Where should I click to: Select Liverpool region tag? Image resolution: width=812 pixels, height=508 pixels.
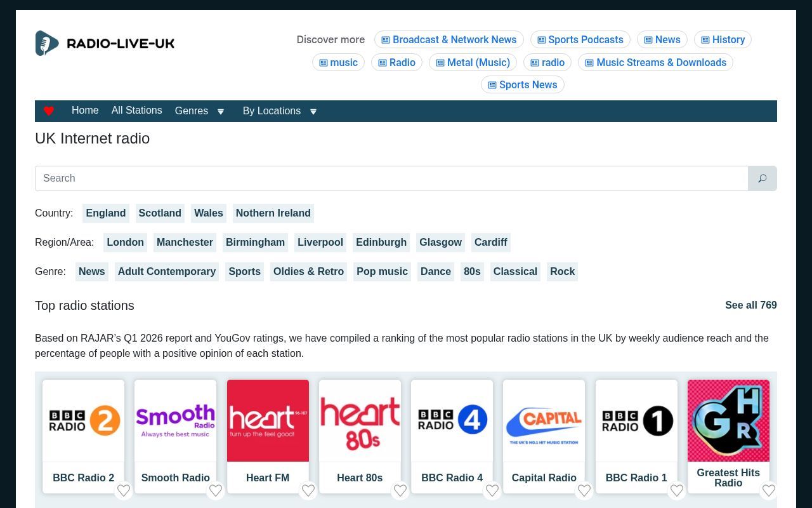click(320, 243)
